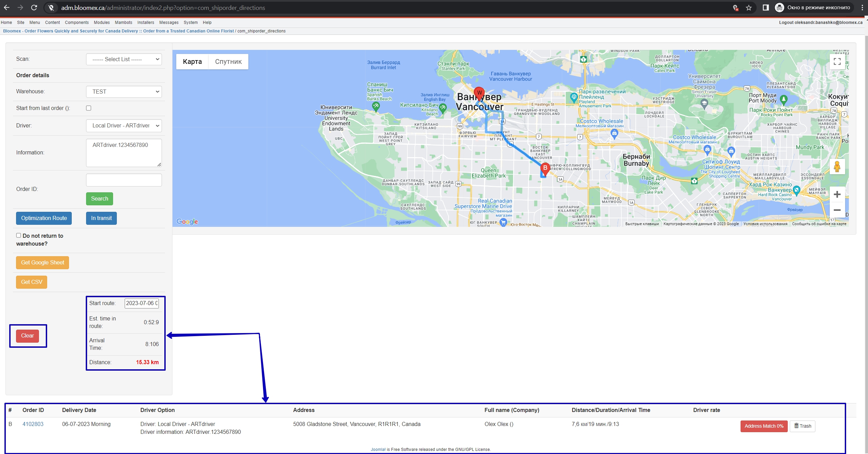Click destination marker B on map
Viewport: 868px width, 454px height.
(x=545, y=169)
